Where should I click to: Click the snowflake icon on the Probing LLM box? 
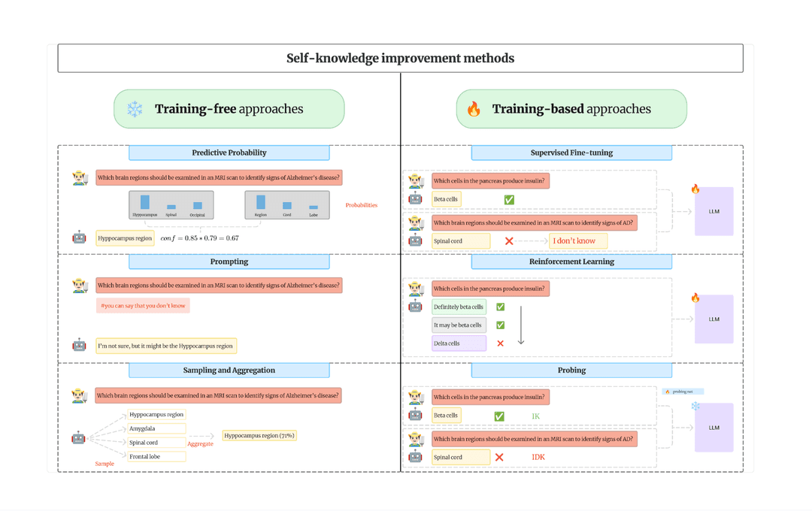coord(695,406)
